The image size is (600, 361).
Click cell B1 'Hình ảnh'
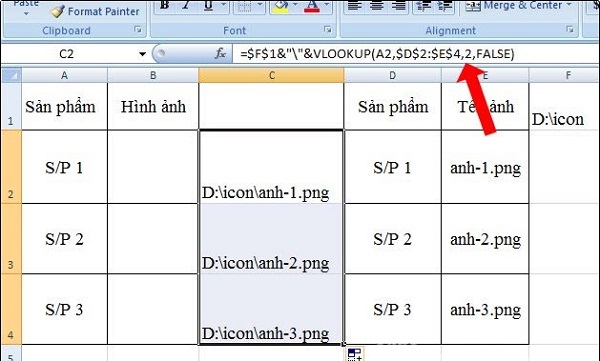point(153,106)
